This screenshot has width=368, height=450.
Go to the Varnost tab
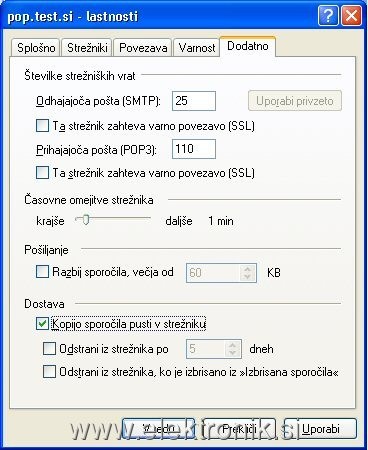pos(197,48)
